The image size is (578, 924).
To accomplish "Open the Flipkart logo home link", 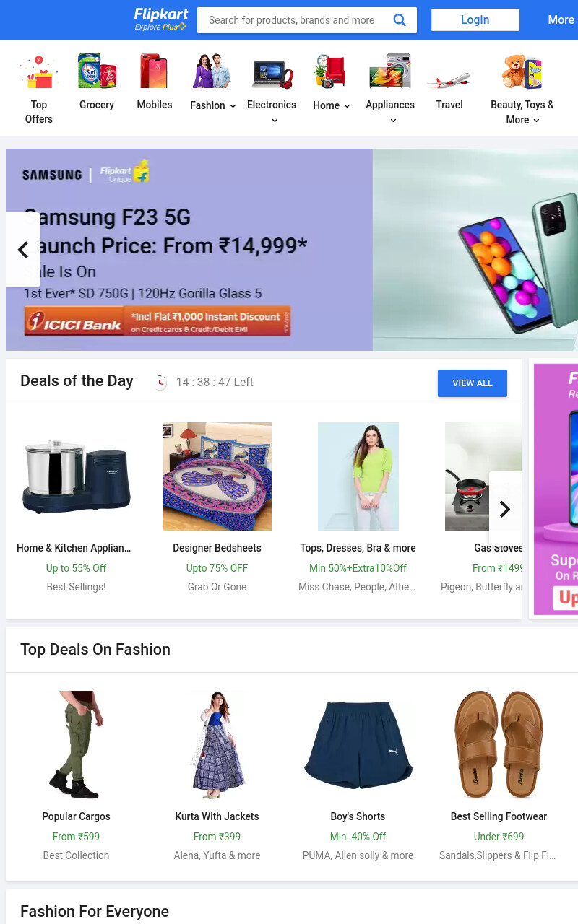I will coord(161,19).
